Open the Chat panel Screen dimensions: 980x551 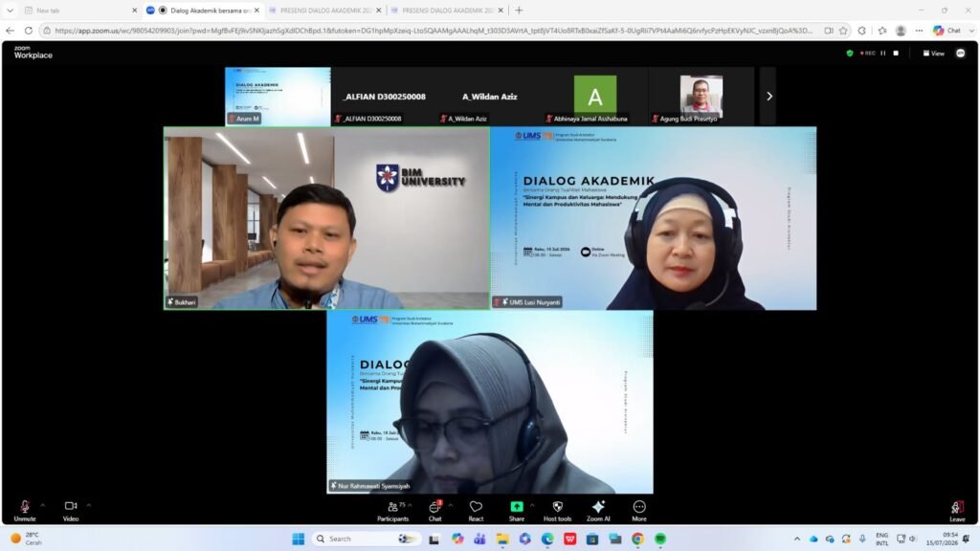[435, 511]
